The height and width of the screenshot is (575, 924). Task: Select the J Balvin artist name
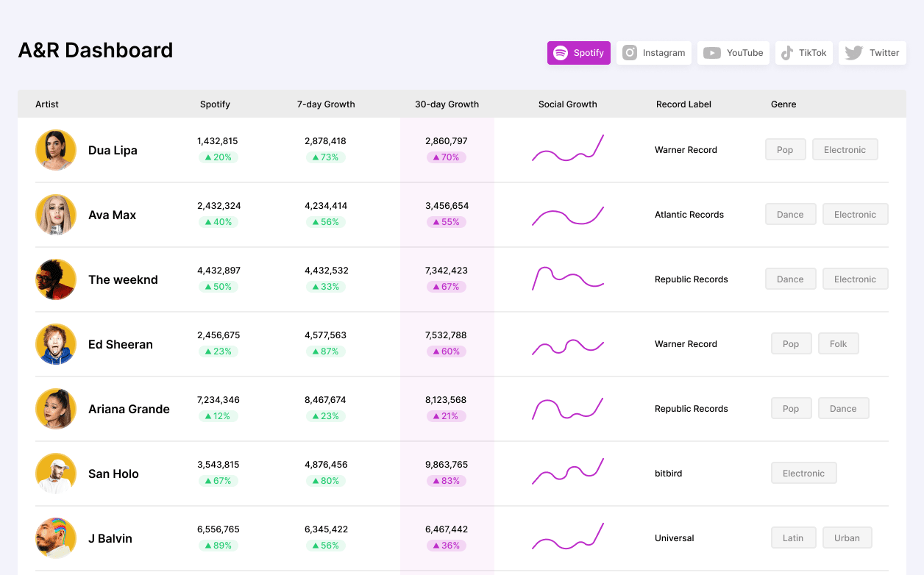tap(110, 538)
